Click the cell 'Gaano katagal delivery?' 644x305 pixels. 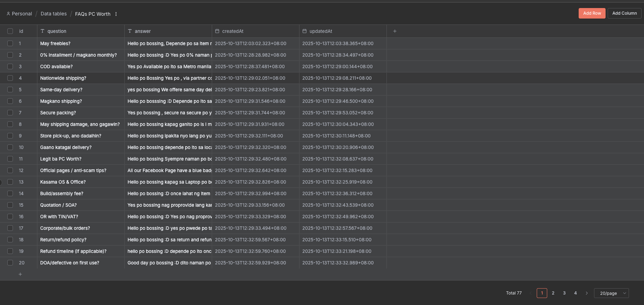81,147
